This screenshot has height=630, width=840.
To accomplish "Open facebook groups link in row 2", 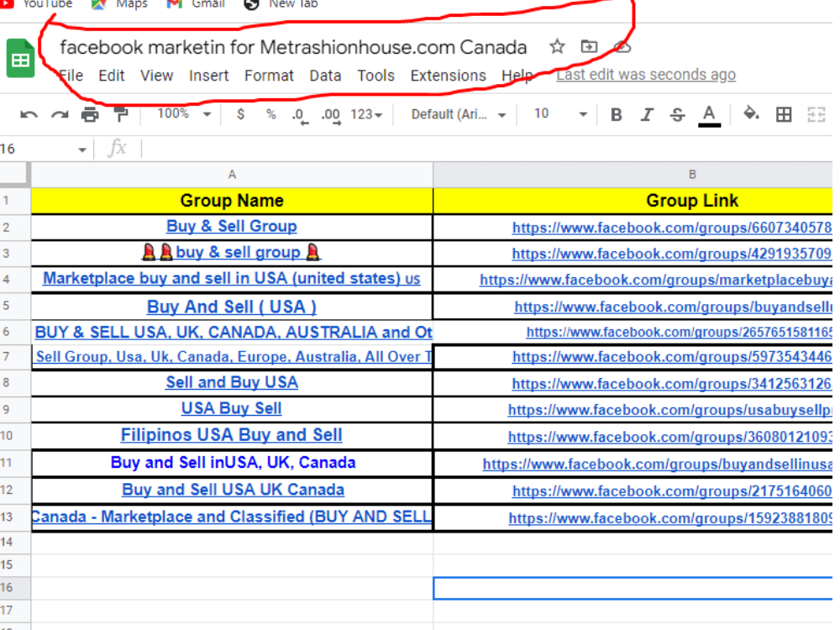I will pos(672,228).
